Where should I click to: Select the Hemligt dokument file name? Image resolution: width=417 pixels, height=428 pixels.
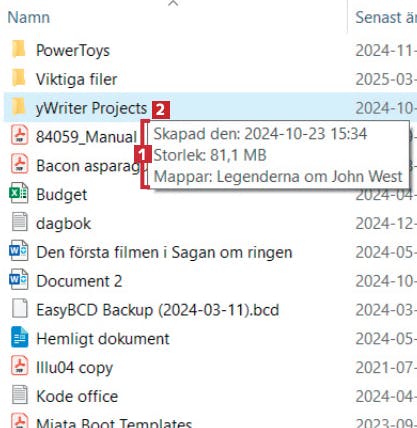pos(103,339)
